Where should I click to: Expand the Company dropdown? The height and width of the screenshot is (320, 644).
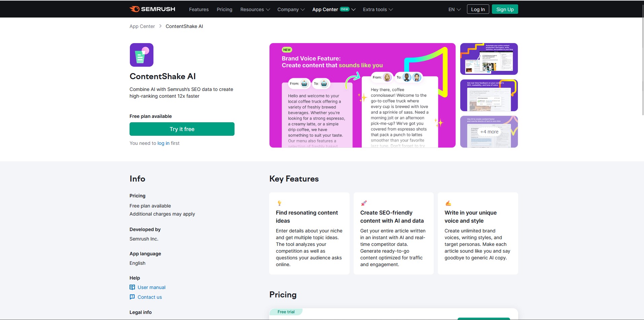291,9
